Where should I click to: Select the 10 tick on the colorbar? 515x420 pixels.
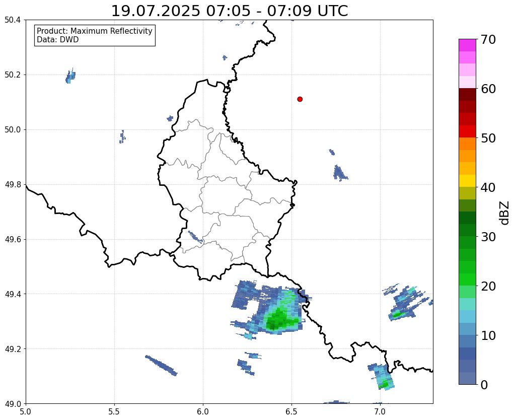pyautogui.click(x=488, y=335)
